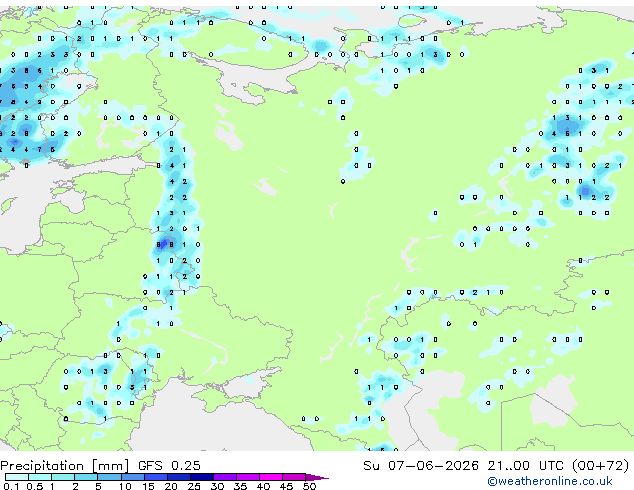The height and width of the screenshot is (490, 634).
Task: Click the 'GFS 0.25' model label
Action: (169, 466)
